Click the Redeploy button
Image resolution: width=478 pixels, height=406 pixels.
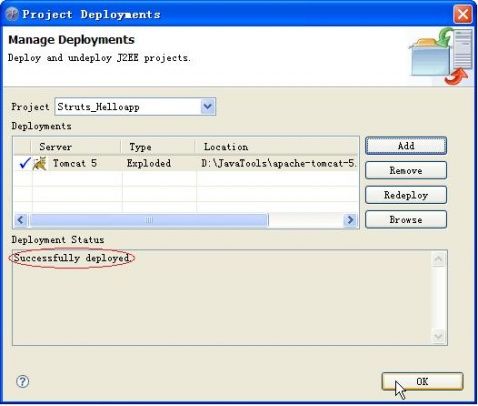406,195
